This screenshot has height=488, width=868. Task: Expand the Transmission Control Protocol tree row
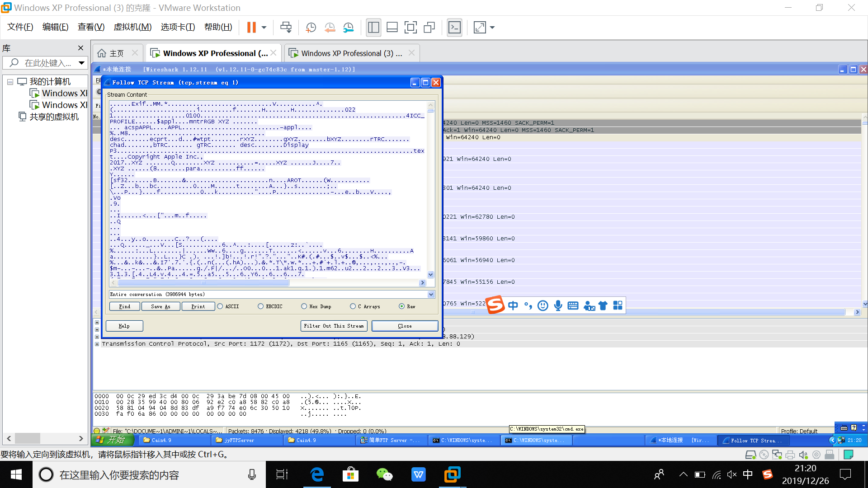coord(97,344)
